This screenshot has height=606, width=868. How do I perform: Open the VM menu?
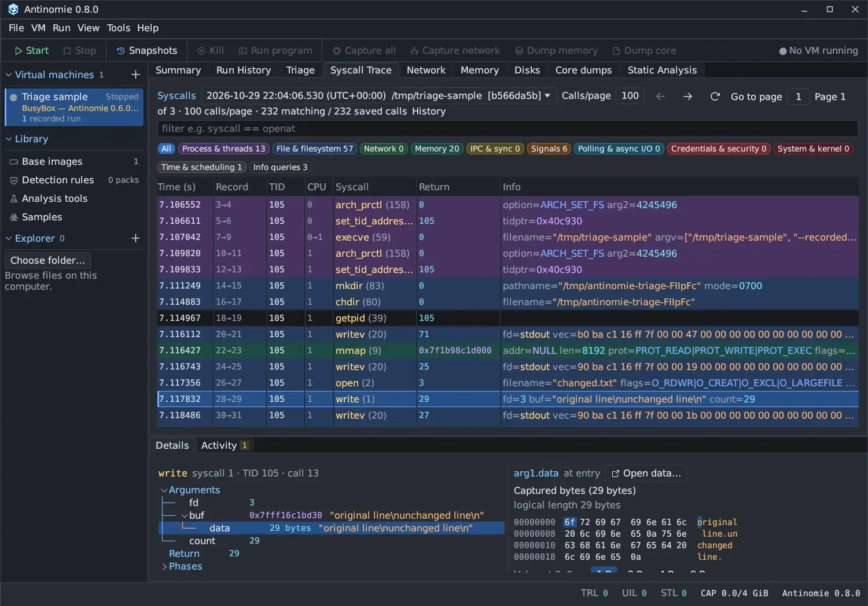coord(38,28)
